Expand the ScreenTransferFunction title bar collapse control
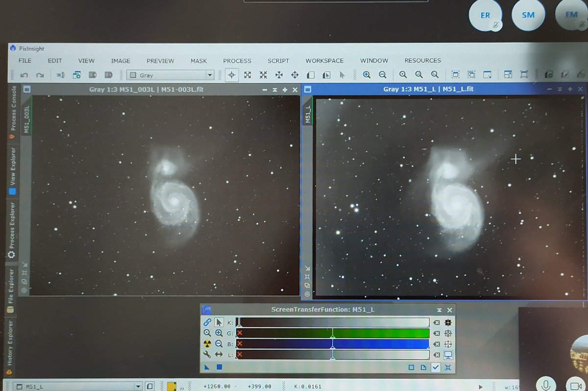The width and height of the screenshot is (588, 391). coord(439,310)
